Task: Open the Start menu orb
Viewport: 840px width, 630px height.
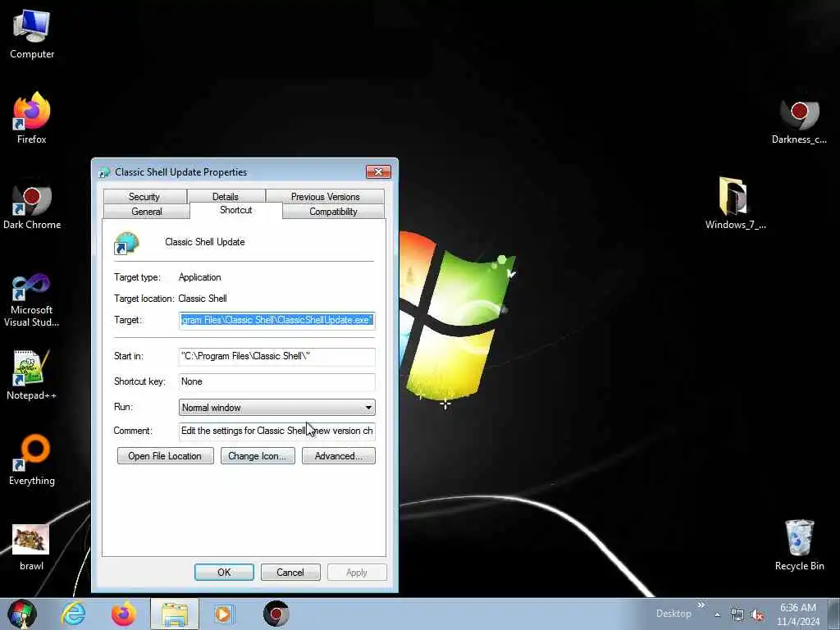Action: click(21, 614)
